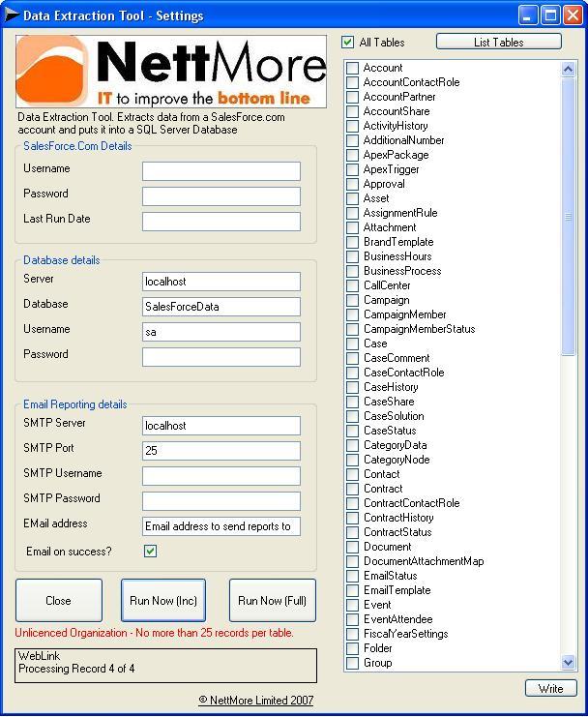Click the SMTP Server field

pyautogui.click(x=221, y=425)
